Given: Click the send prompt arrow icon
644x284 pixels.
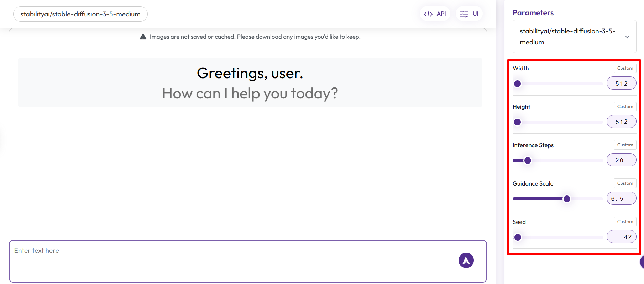Looking at the screenshot, I should (466, 261).
